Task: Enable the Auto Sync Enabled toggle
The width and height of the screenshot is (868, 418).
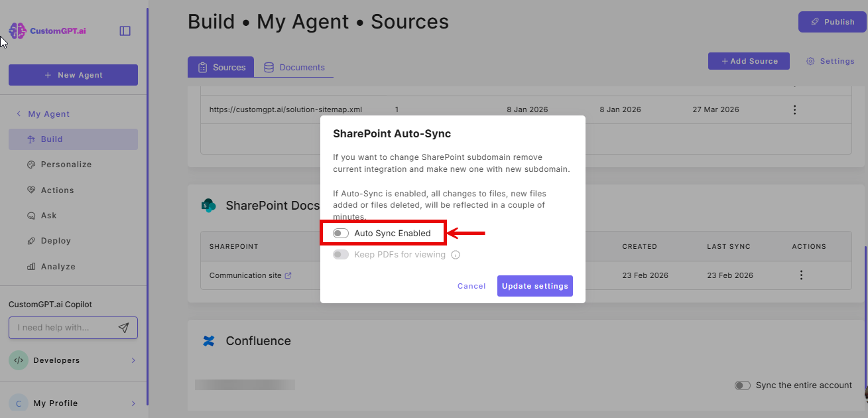Action: tap(341, 233)
